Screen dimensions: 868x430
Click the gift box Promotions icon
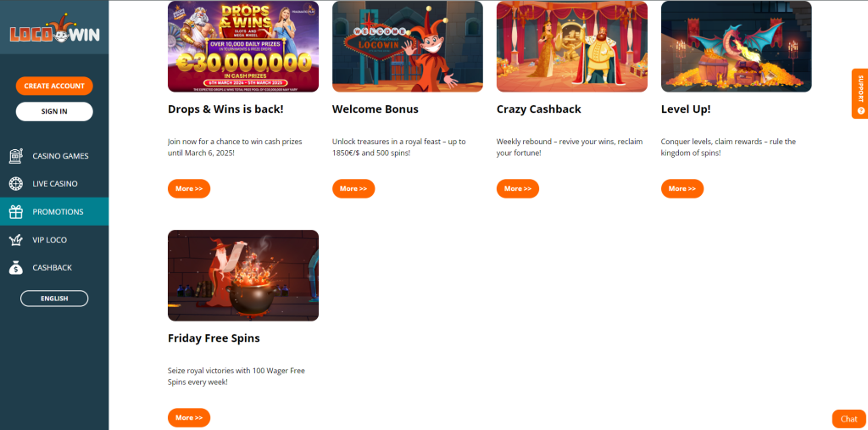point(16,212)
